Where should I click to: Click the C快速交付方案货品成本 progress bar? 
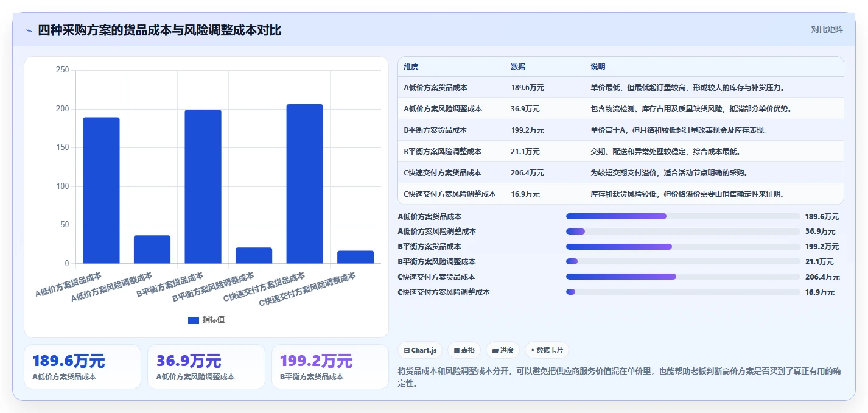click(683, 277)
